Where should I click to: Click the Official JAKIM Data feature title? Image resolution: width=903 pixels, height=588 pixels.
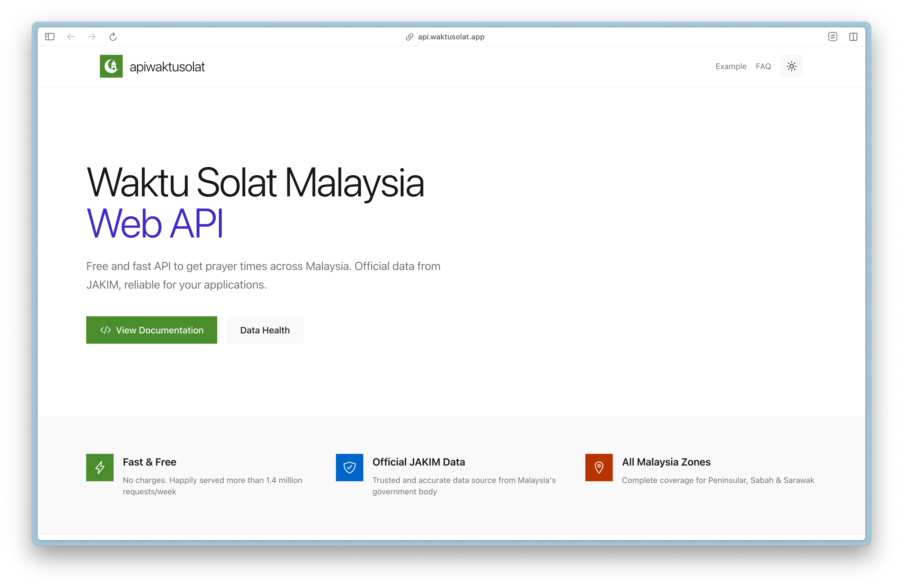tap(419, 462)
